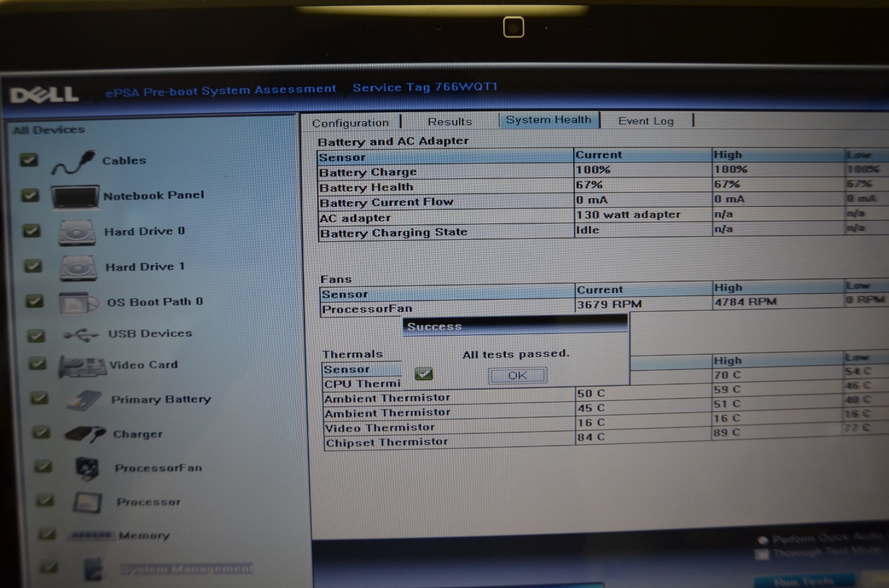Click the Cables plug icon
This screenshot has height=588, width=889.
pyautogui.click(x=74, y=162)
